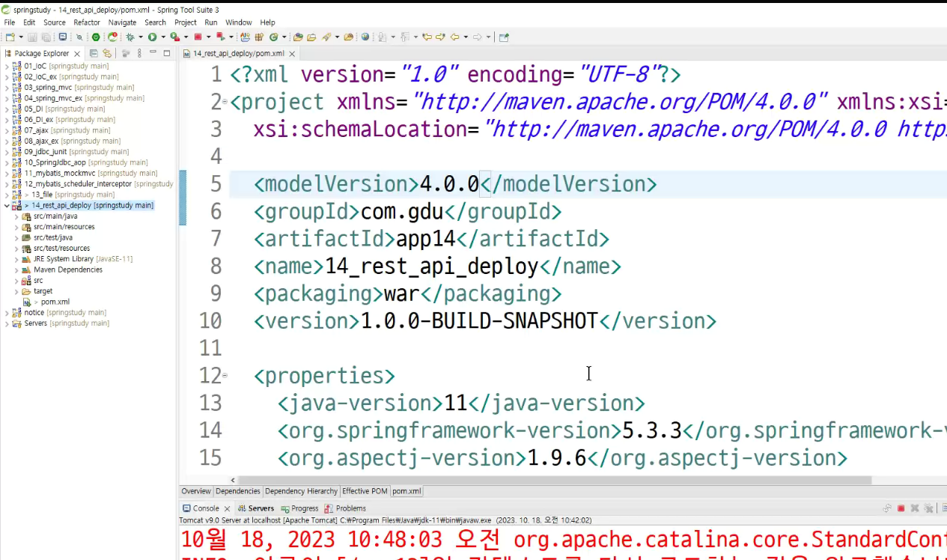947x560 pixels.
Task: Open the Refactor menu
Action: 87,22
